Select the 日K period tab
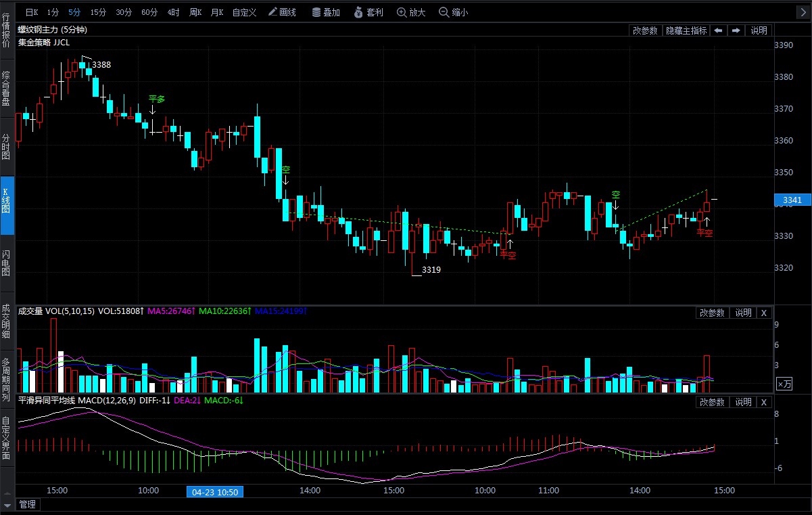Image resolution: width=812 pixels, height=515 pixels. pyautogui.click(x=32, y=12)
